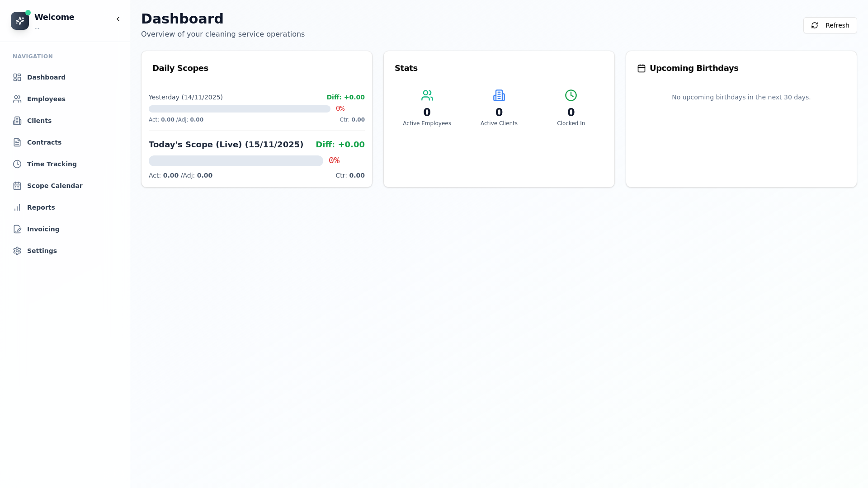
Task: Click the Reports bar chart icon
Action: pos(17,207)
